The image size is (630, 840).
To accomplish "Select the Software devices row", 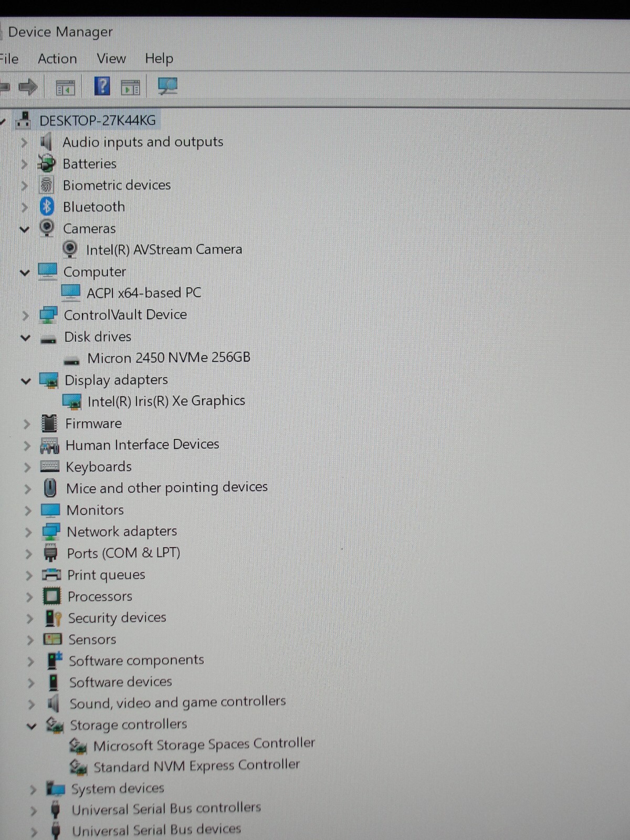I will point(121,682).
